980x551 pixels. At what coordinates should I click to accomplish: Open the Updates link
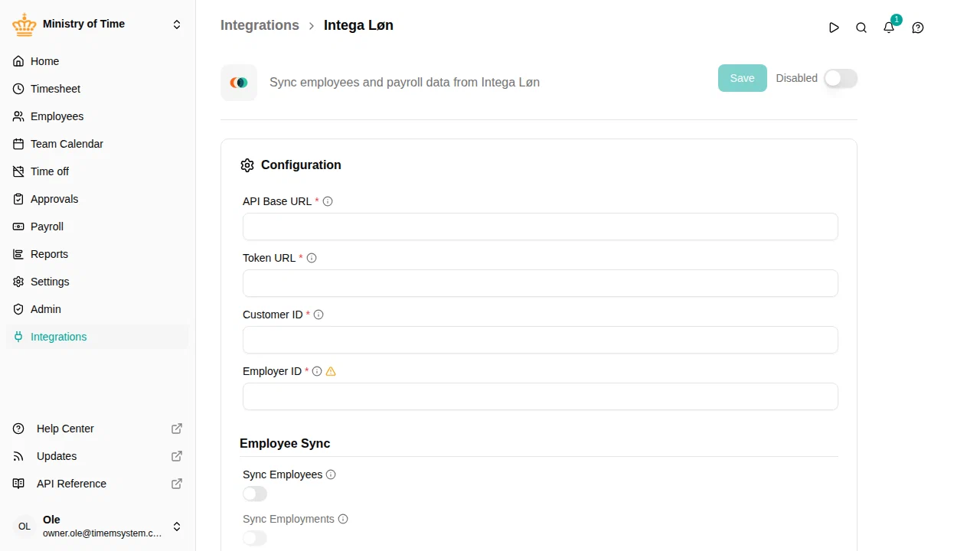coord(97,456)
